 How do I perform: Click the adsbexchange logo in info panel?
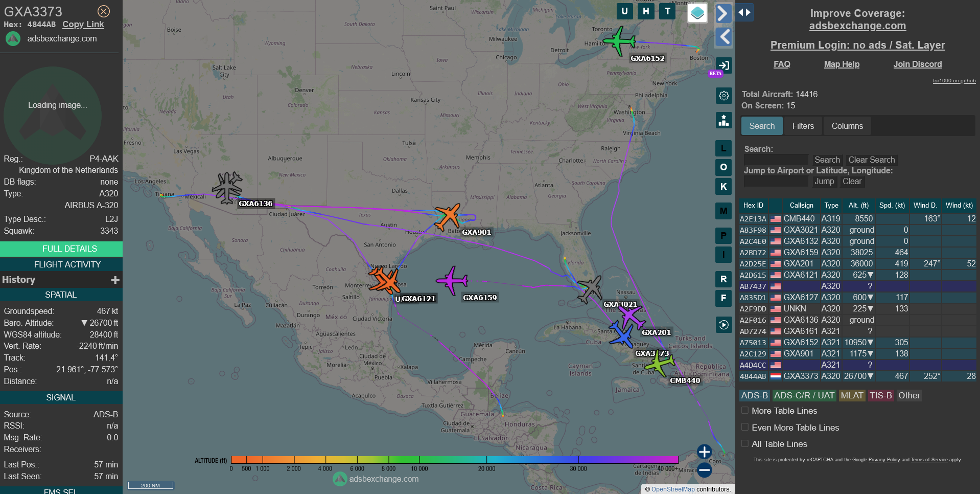(13, 39)
